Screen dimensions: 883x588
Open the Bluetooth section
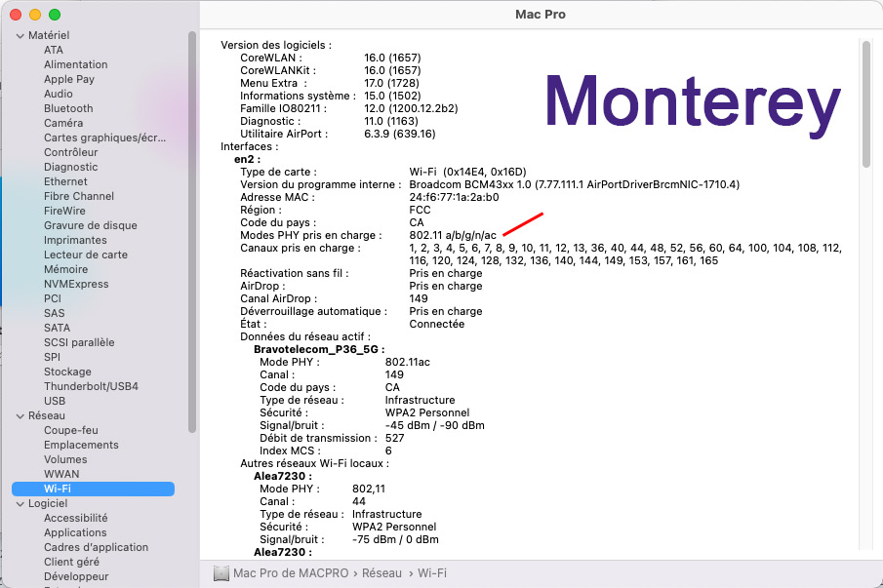pyautogui.click(x=68, y=108)
